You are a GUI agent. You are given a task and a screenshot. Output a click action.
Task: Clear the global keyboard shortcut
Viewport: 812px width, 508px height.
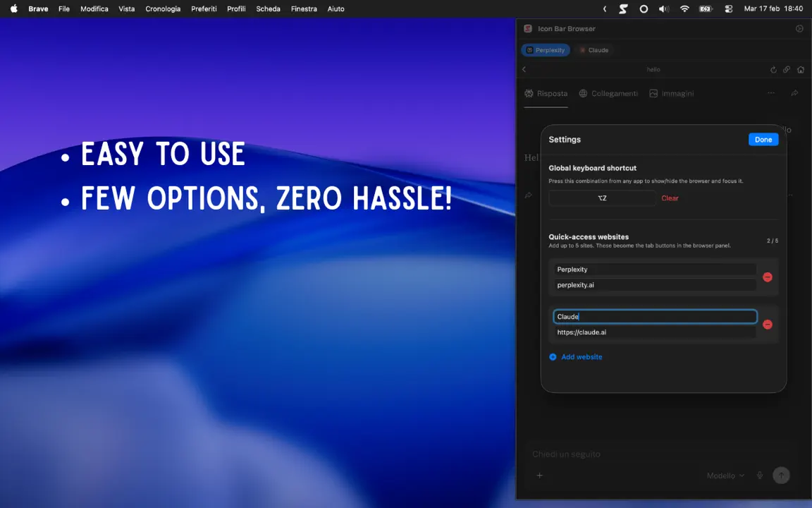(x=670, y=198)
